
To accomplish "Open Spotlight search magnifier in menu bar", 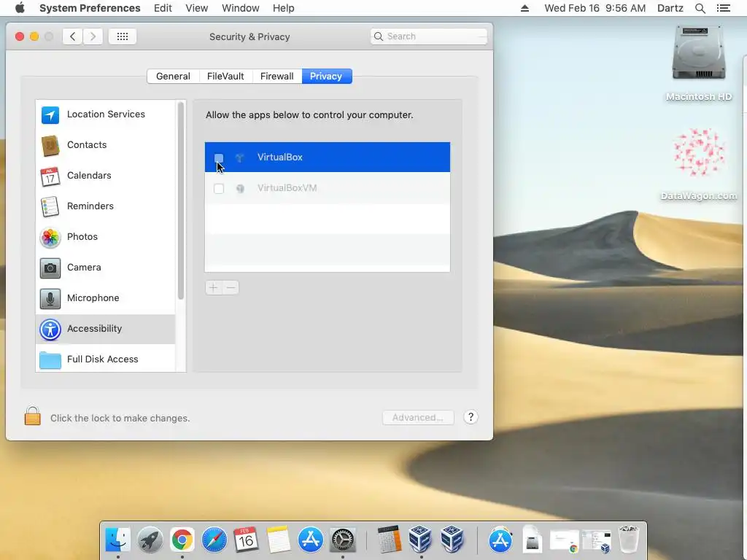I will [700, 8].
